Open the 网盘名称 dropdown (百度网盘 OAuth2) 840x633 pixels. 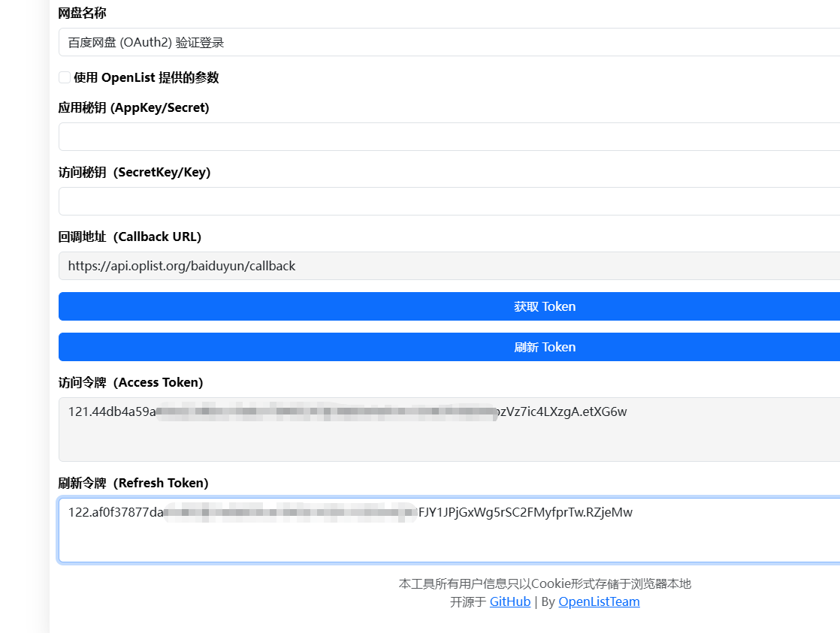pyautogui.click(x=449, y=42)
